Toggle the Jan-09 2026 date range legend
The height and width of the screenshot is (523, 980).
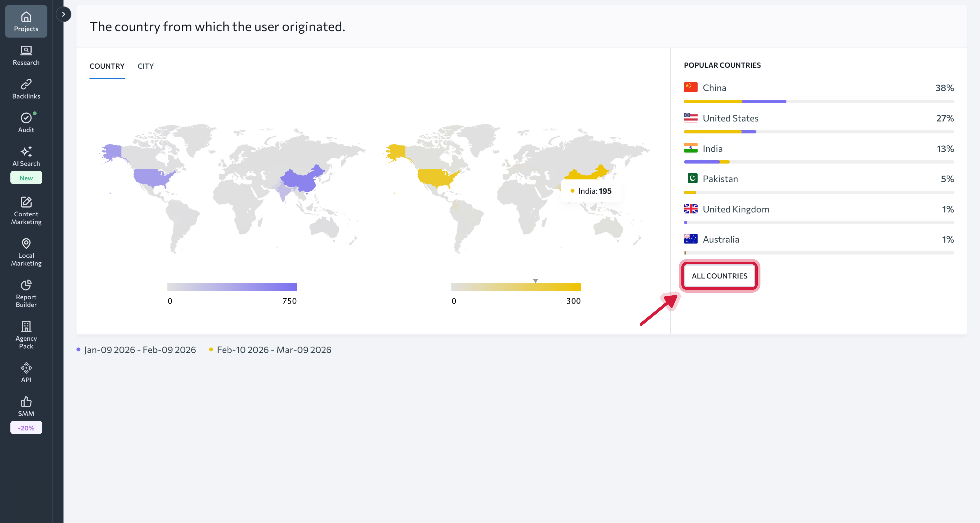pyautogui.click(x=139, y=350)
